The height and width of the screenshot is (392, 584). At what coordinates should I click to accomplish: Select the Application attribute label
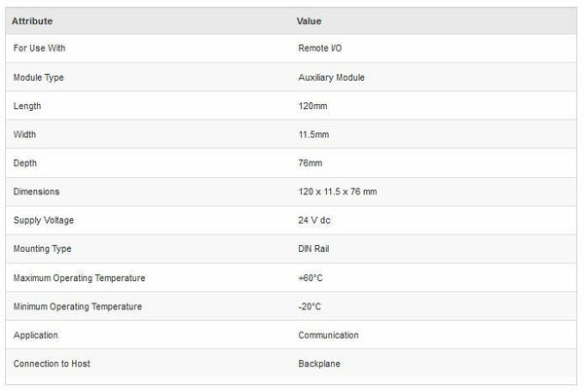(x=36, y=335)
